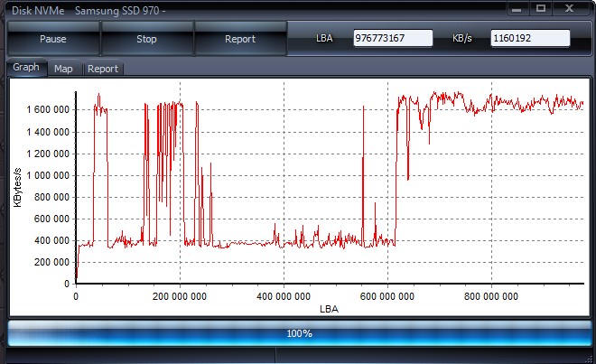Select the Graph tab
This screenshot has width=596, height=364.
tap(26, 68)
